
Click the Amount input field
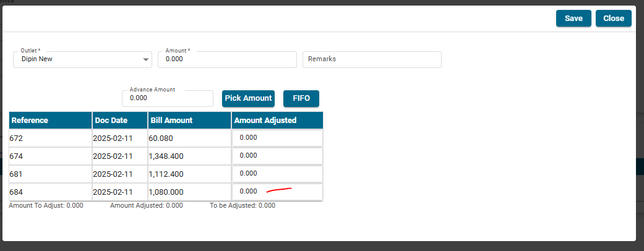(227, 60)
